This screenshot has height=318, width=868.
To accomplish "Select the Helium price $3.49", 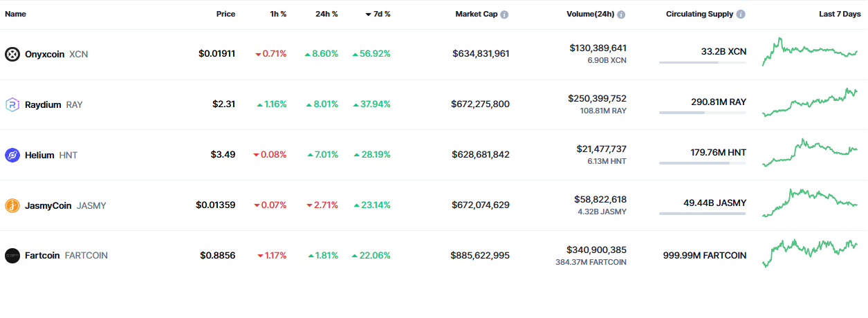I will coord(223,155).
